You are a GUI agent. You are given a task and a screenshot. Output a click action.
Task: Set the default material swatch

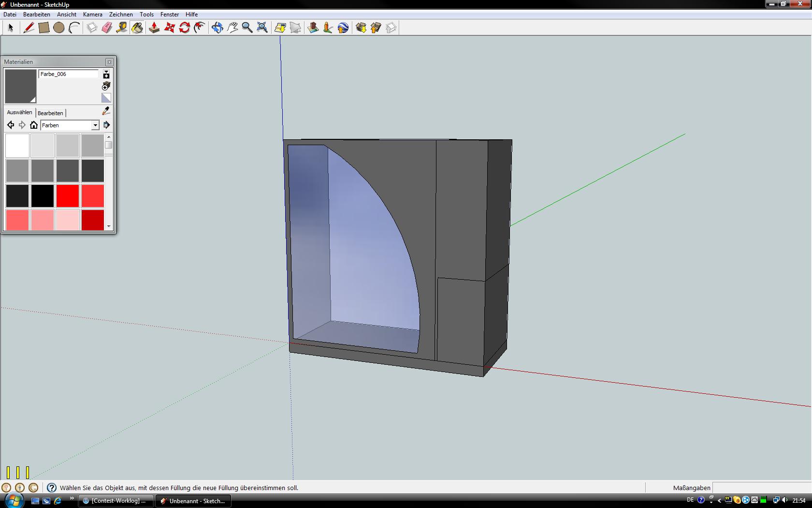point(106,98)
